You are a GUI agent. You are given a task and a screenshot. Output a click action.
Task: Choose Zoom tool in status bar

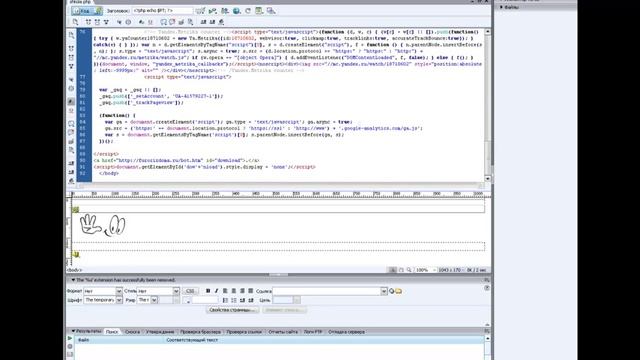click(x=409, y=270)
